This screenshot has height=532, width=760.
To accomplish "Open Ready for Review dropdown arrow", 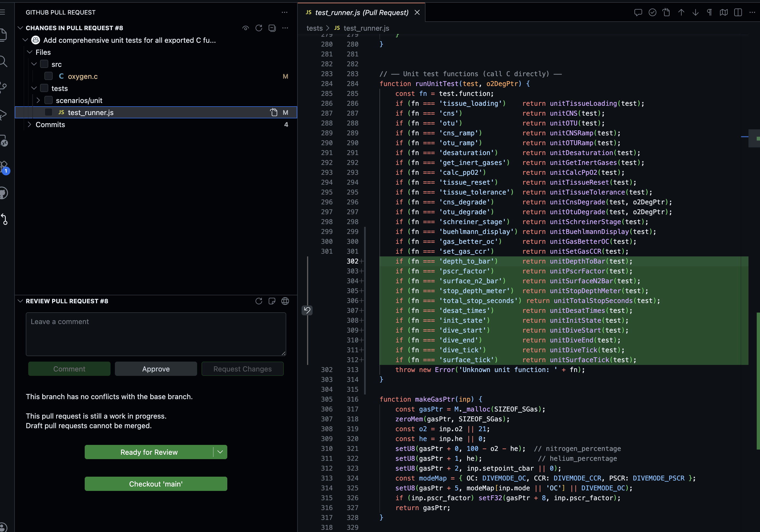I will point(220,452).
